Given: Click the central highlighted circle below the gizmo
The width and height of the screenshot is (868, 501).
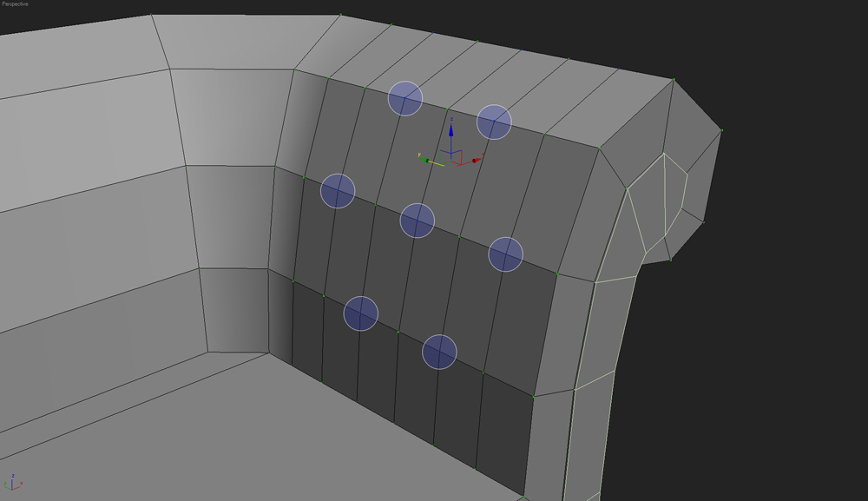Looking at the screenshot, I should click(418, 221).
